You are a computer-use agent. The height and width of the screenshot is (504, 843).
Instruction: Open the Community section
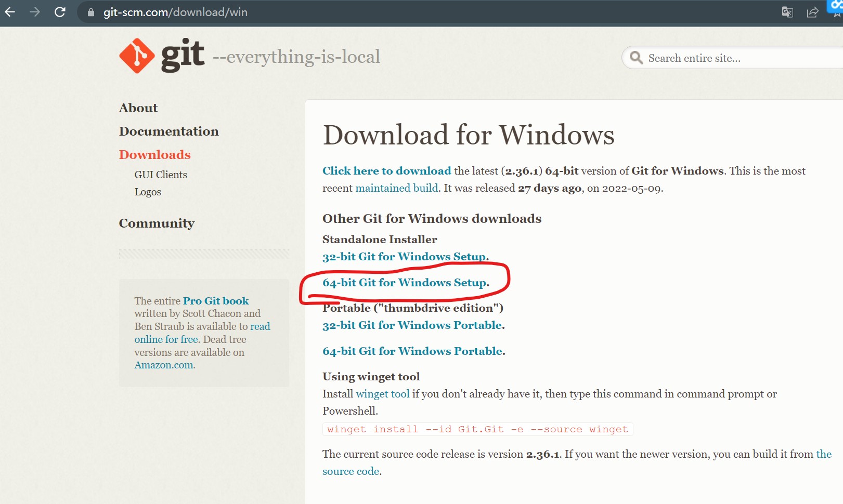(157, 223)
